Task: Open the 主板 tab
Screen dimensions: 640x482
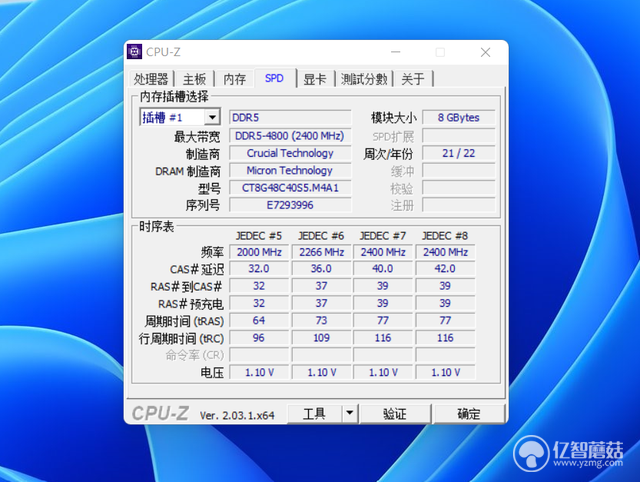Action: coord(194,79)
